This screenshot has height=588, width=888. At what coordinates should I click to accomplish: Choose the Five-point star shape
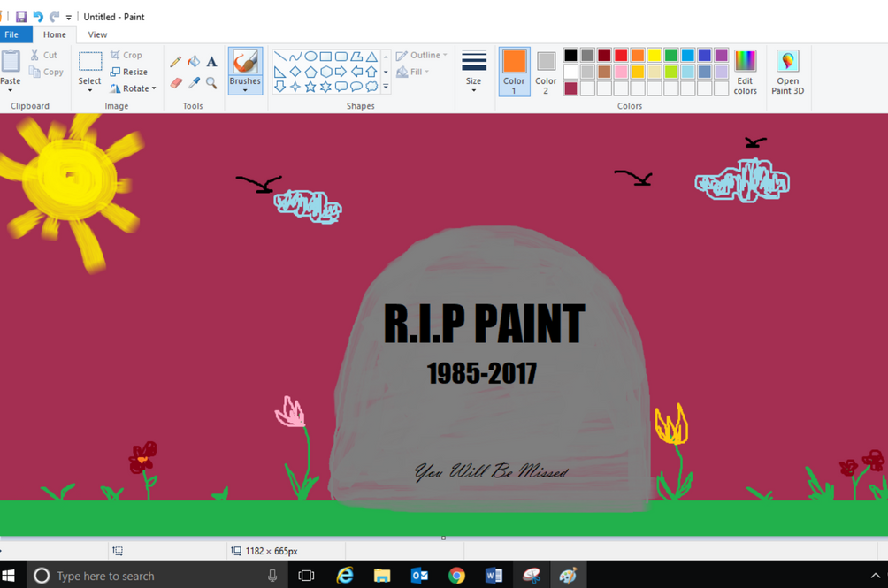pyautogui.click(x=310, y=87)
